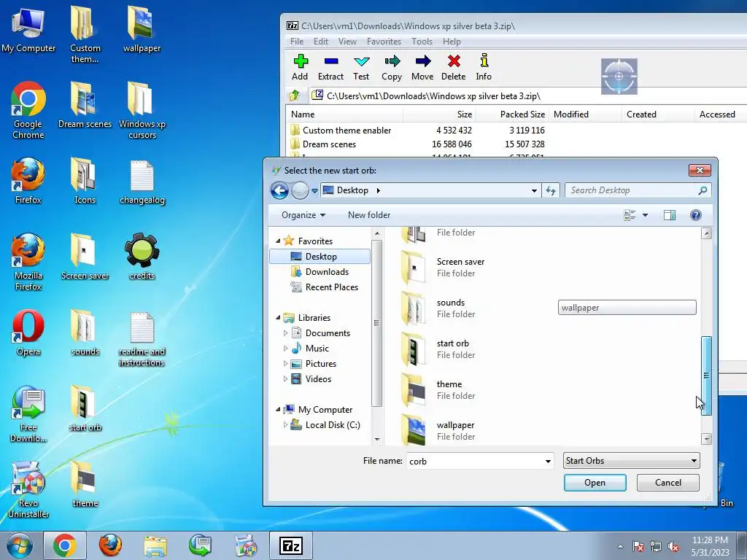Click the credits desktop icon
This screenshot has height=560, width=747.
coord(142,257)
